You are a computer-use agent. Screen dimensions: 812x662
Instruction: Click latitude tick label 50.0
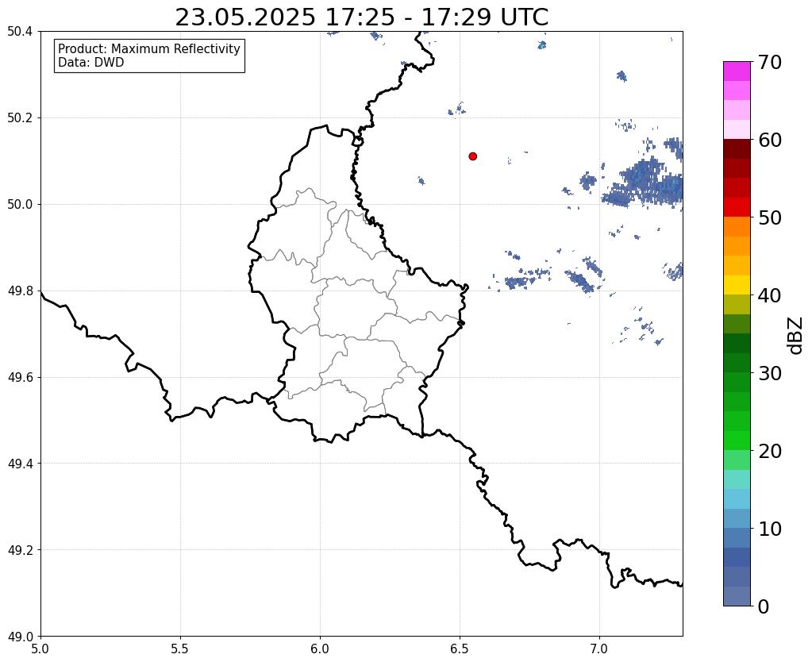[20, 205]
